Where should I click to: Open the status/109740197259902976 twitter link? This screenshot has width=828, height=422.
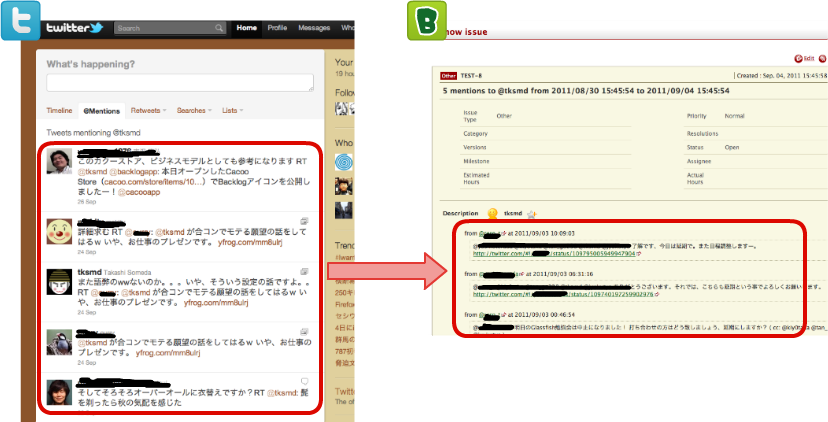pos(563,294)
